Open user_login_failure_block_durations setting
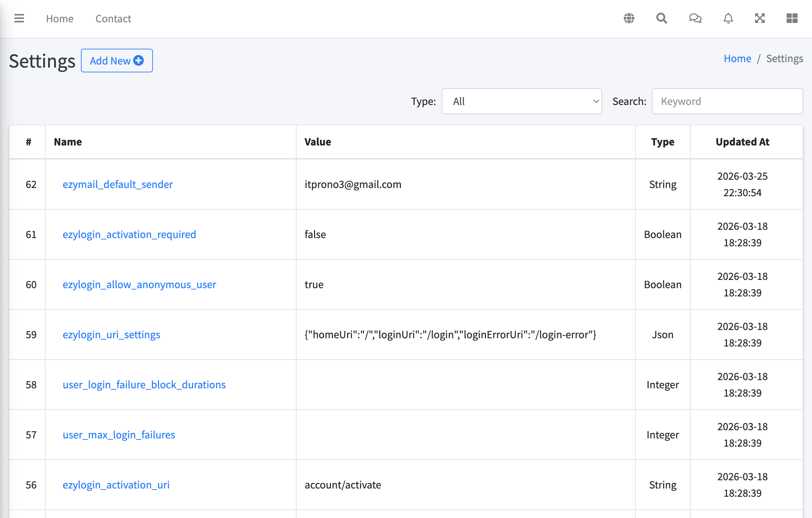Viewport: 812px width, 518px height. (x=144, y=385)
